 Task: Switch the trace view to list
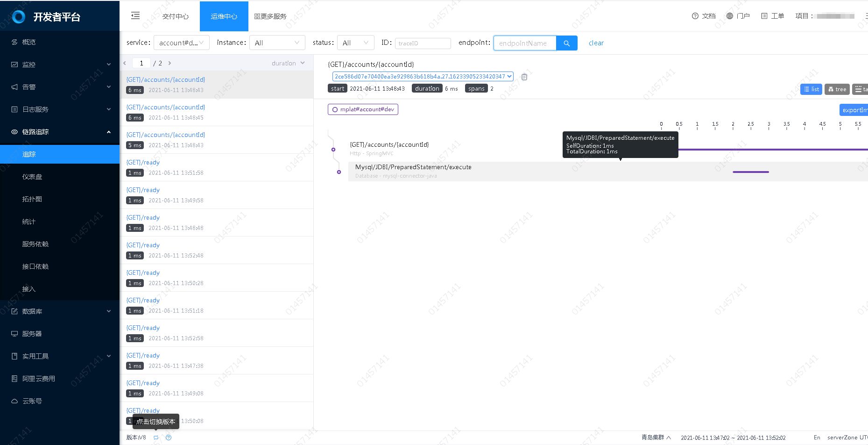pyautogui.click(x=811, y=89)
